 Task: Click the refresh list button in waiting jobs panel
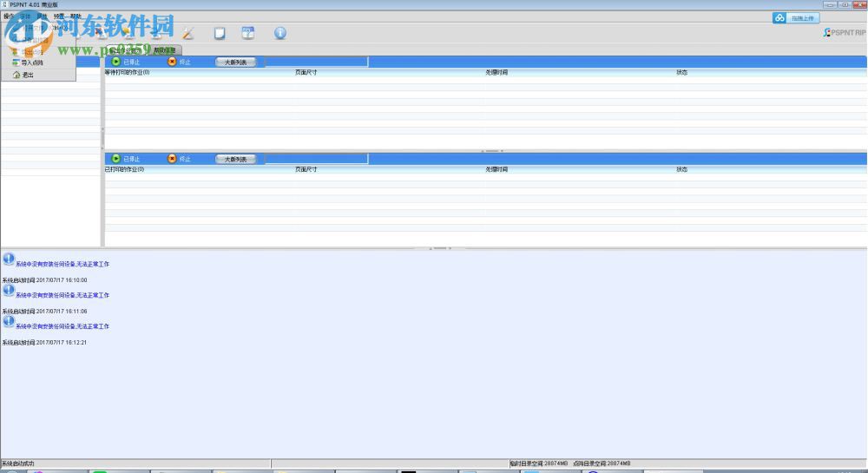[x=236, y=62]
